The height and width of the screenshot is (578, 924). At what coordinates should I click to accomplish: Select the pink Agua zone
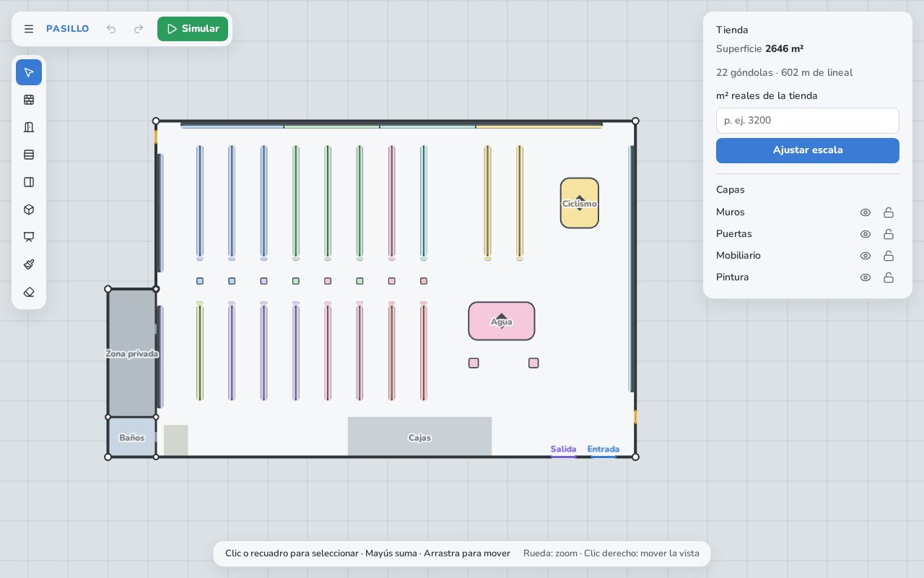(x=502, y=322)
